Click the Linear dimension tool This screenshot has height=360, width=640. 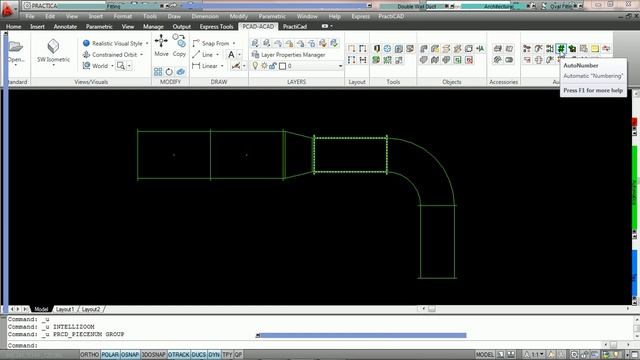(205, 66)
